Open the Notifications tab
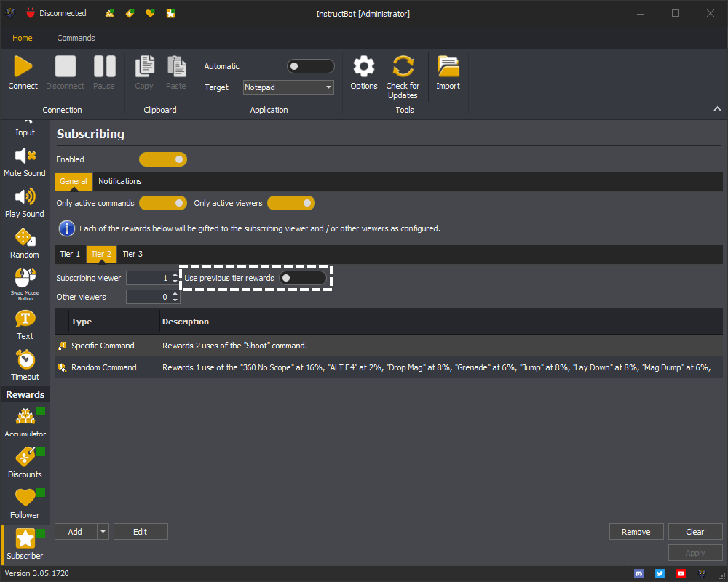Image resolution: width=728 pixels, height=582 pixels. pos(120,181)
